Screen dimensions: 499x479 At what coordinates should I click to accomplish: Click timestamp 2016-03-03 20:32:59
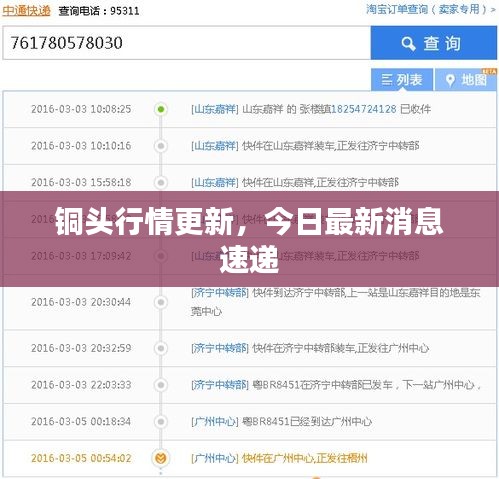click(x=81, y=348)
